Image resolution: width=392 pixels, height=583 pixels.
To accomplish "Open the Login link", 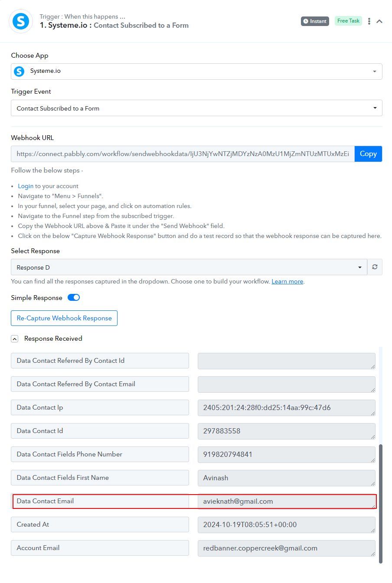I will 26,186.
